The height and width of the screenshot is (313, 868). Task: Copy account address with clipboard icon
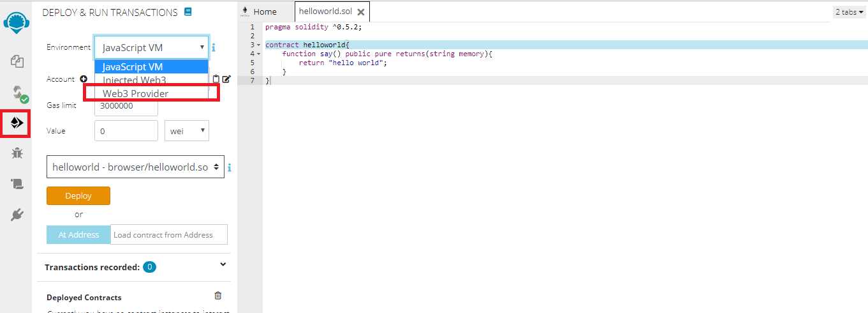click(216, 79)
